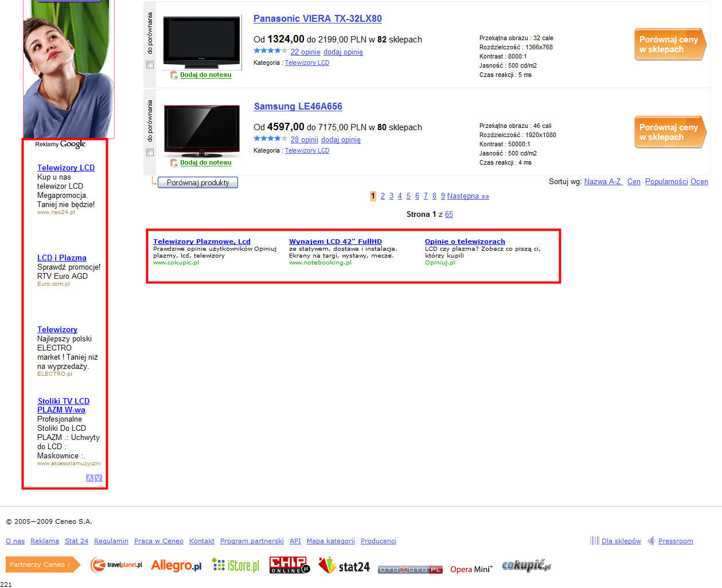Open the 'Telewizory LCD' sidebar ad from neo24.pl

(x=66, y=168)
